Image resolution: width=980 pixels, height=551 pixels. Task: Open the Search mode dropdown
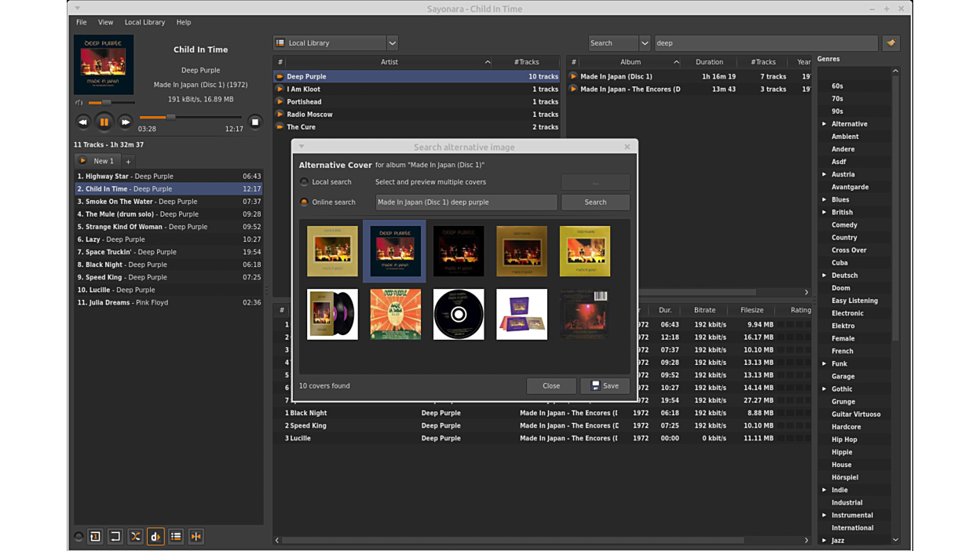pos(644,43)
